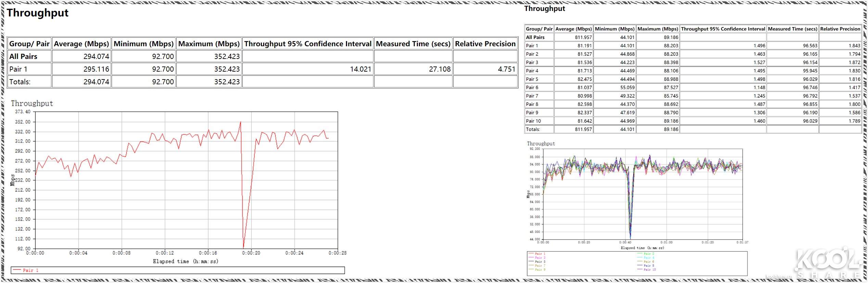
Task: Click Pair 3's average value 81.536
Action: pos(585,62)
